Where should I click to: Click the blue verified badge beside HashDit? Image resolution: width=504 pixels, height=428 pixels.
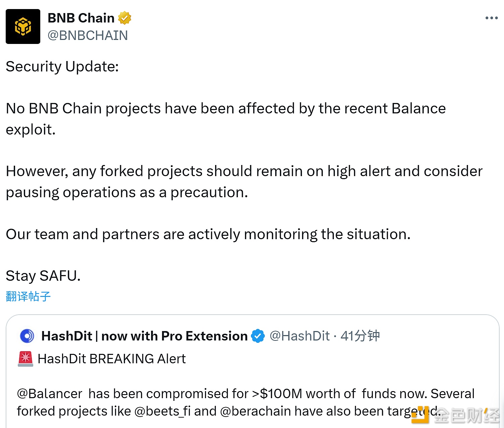[x=258, y=336]
